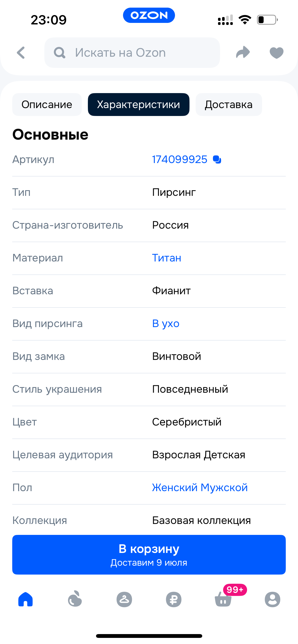The height and width of the screenshot is (644, 298).
Task: Tap the back arrow icon
Action: (x=21, y=53)
